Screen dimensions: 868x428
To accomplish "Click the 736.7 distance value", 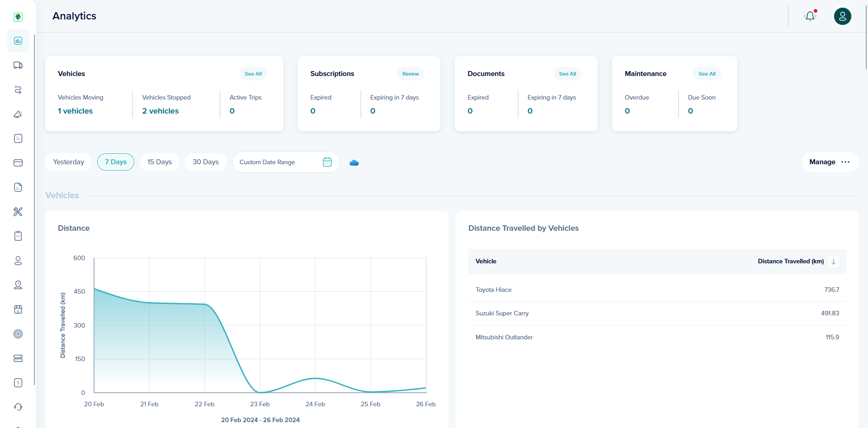I will click(831, 290).
